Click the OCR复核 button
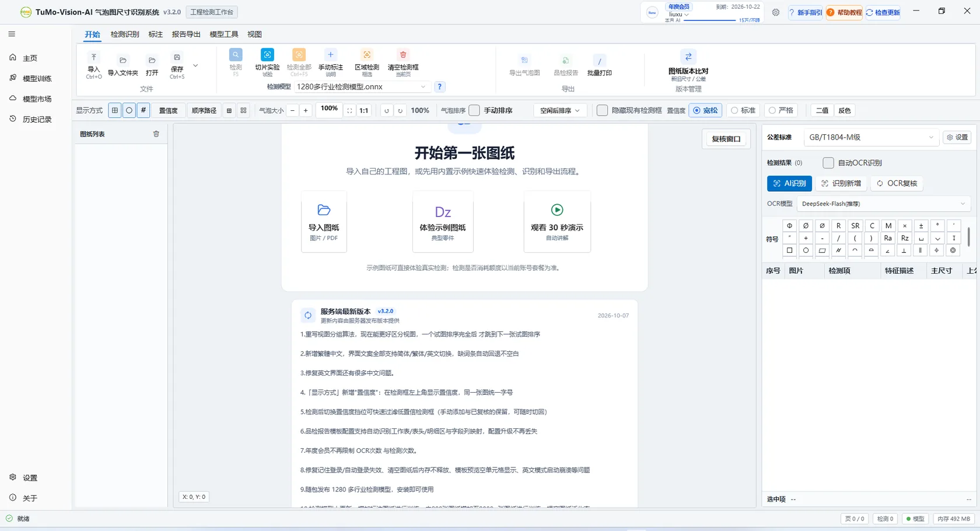 [897, 183]
